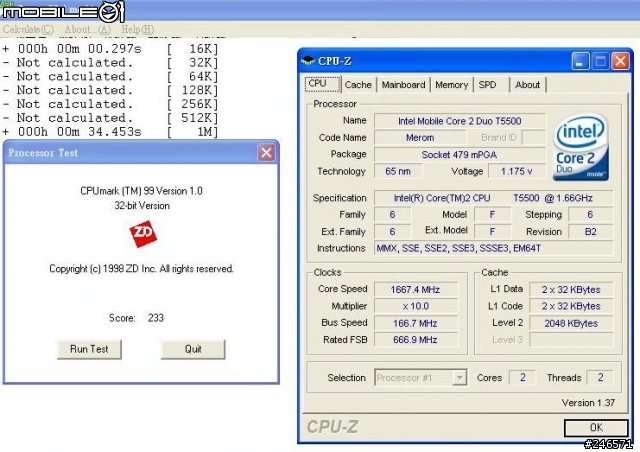This screenshot has width=640, height=452.
Task: Click the Intel Core 2 Duo logo
Action: (581, 147)
